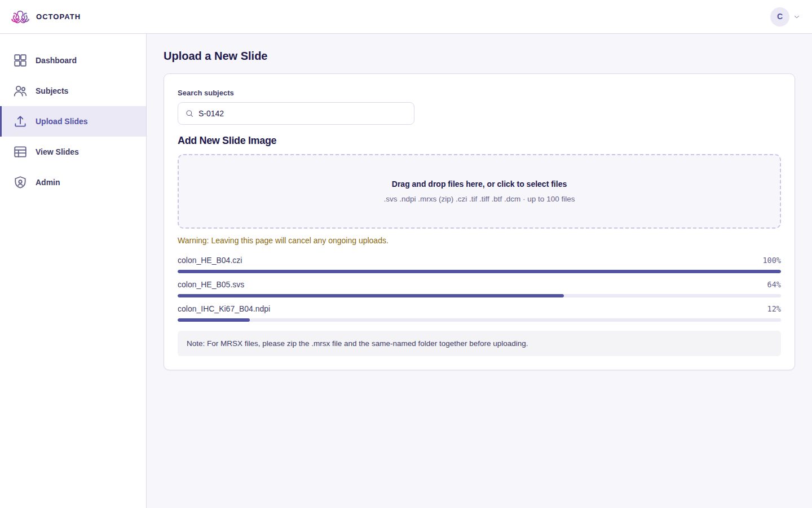
Task: Open the Admin section
Action: point(73,182)
